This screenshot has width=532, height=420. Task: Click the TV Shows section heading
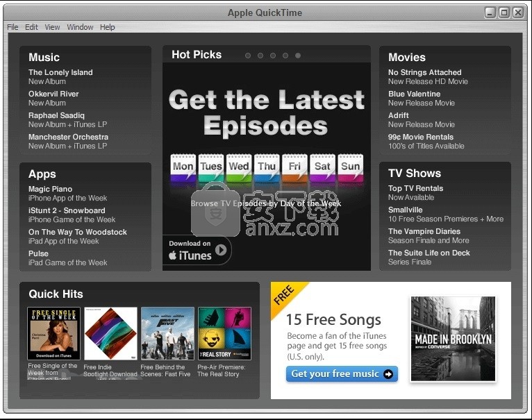coord(415,174)
